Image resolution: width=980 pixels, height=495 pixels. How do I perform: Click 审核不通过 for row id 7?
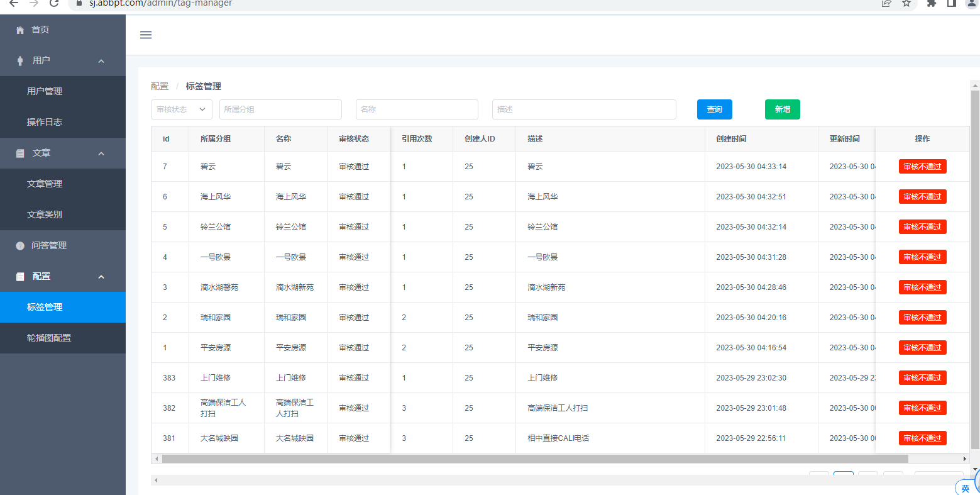(923, 167)
